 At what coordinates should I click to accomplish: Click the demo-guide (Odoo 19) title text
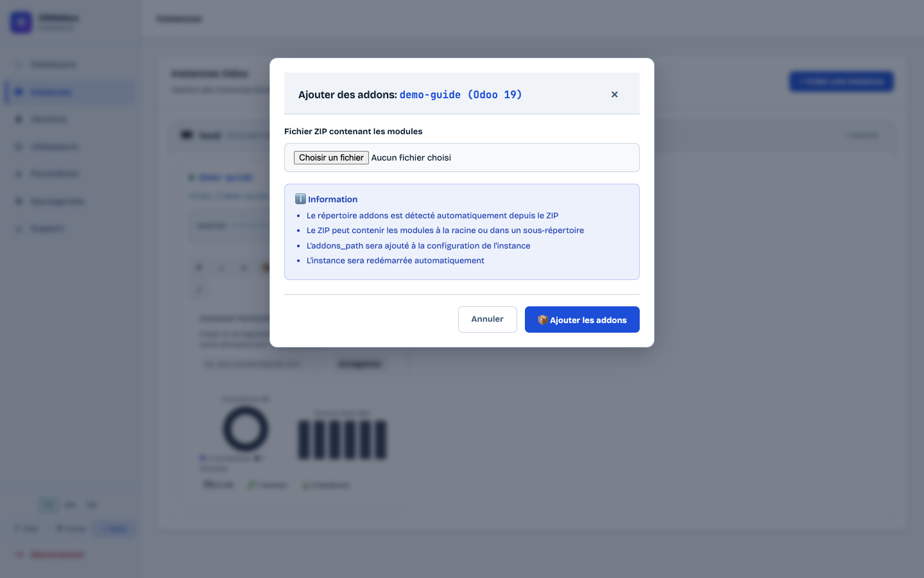[x=461, y=94]
